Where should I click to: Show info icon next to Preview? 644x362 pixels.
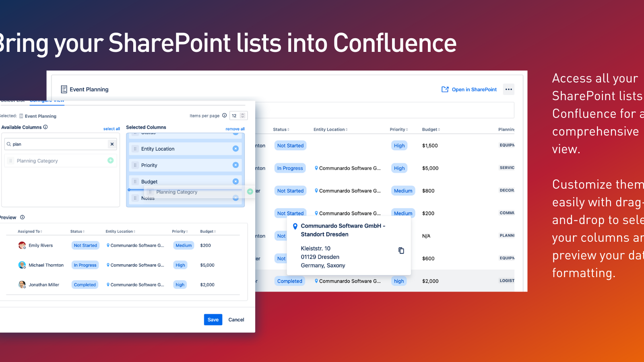click(23, 217)
